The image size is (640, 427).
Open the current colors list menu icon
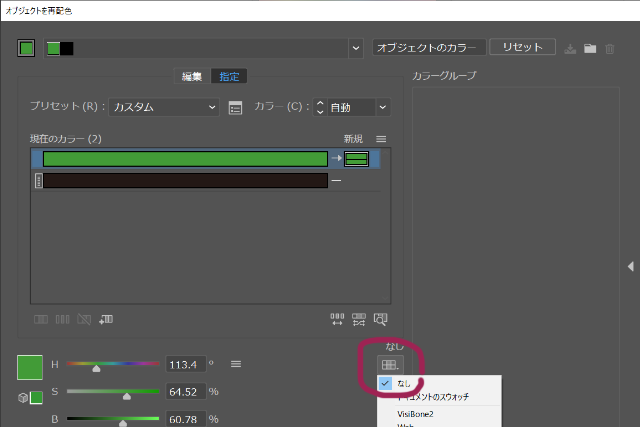click(380, 138)
